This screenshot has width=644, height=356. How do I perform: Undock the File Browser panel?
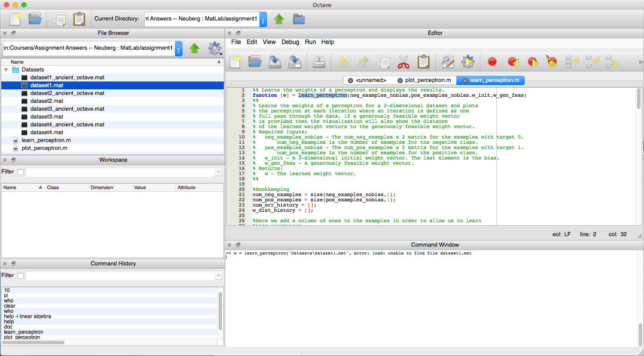(x=13, y=33)
